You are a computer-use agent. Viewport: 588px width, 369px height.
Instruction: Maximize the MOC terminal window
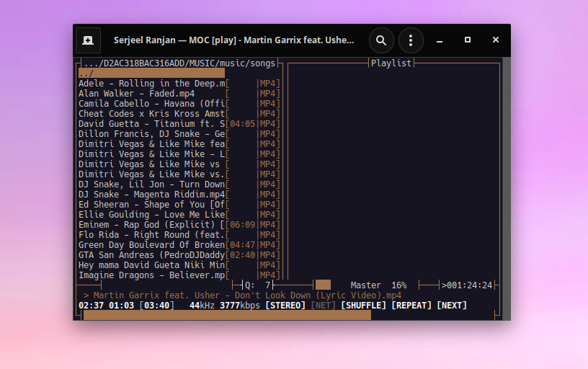(x=468, y=40)
